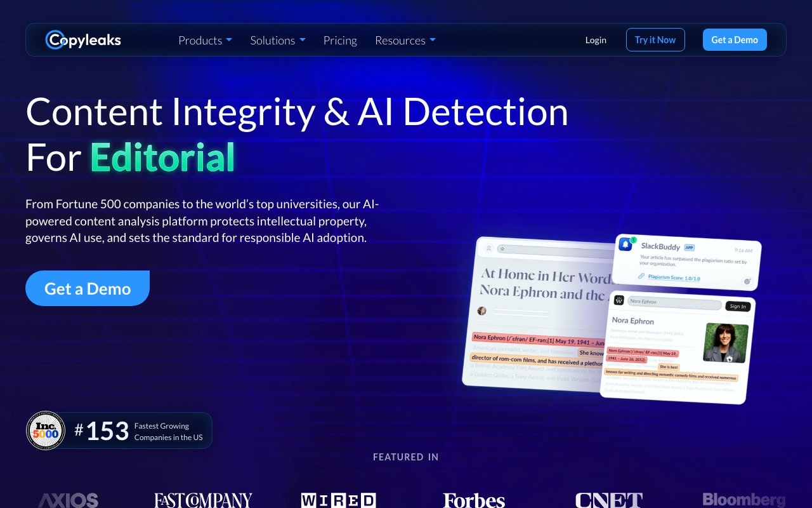This screenshot has height=508, width=812.
Task: Click the Wikipedia W icon in mockup
Action: coord(619,300)
